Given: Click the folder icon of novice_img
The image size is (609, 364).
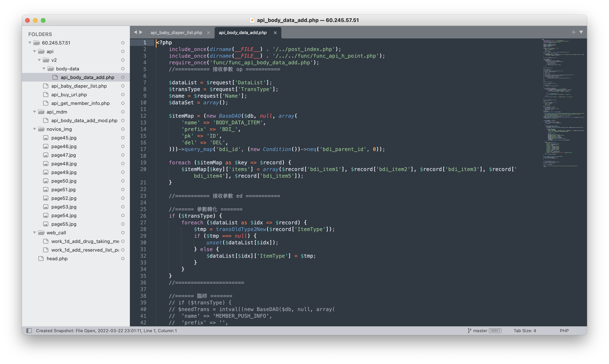Looking at the screenshot, I should click(41, 129).
